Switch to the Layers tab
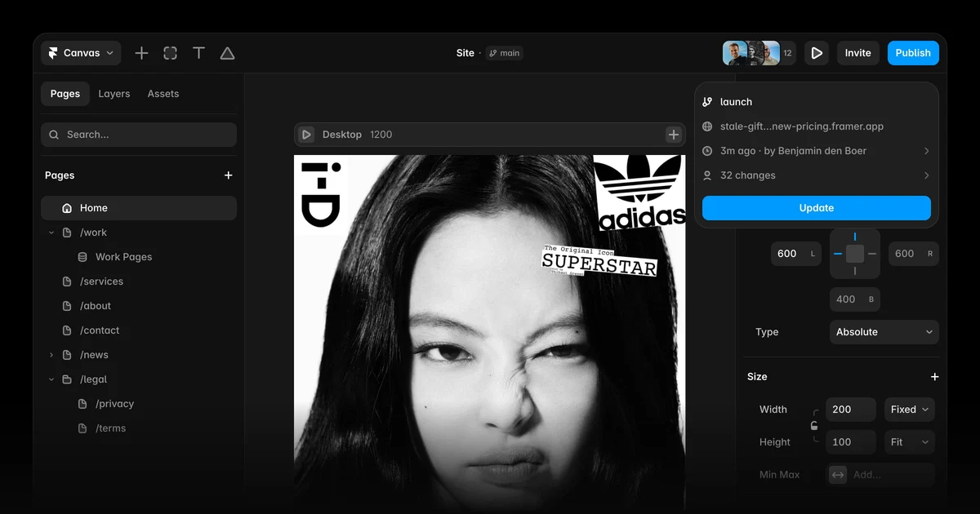Viewport: 980px width, 514px height. coord(114,94)
